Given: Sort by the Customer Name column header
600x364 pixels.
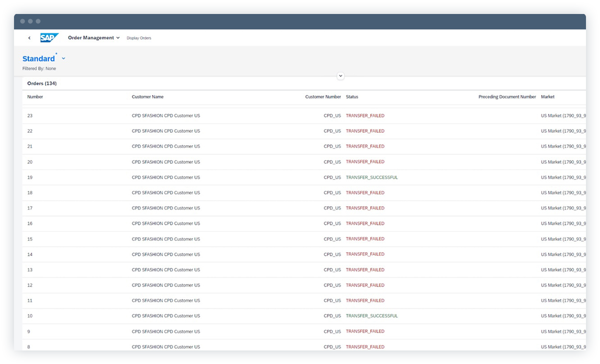Looking at the screenshot, I should coord(147,97).
